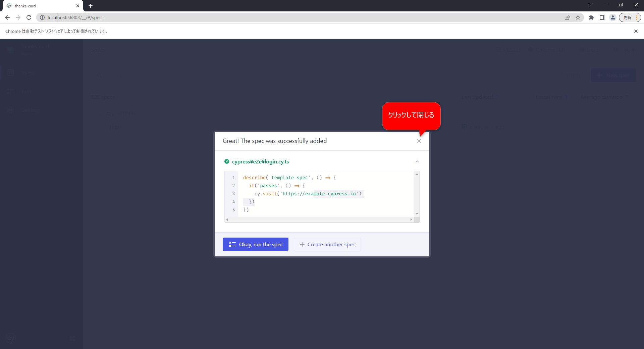Reload the page with the refresh icon

29,17
